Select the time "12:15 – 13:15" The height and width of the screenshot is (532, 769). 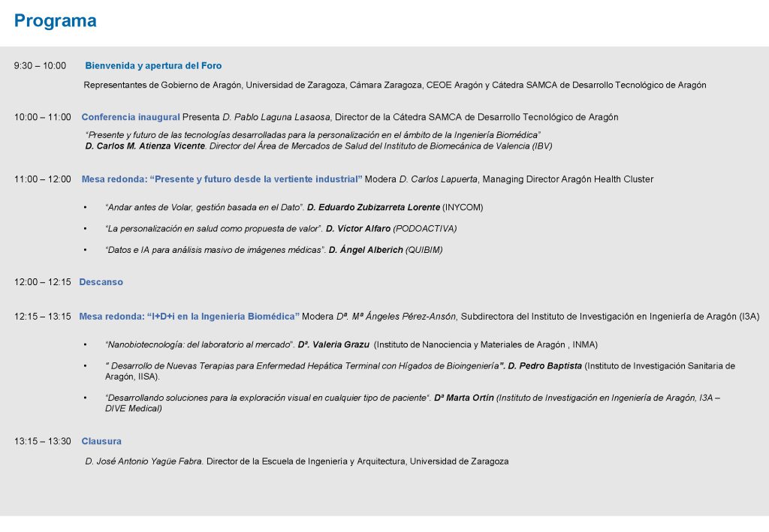coord(43,317)
